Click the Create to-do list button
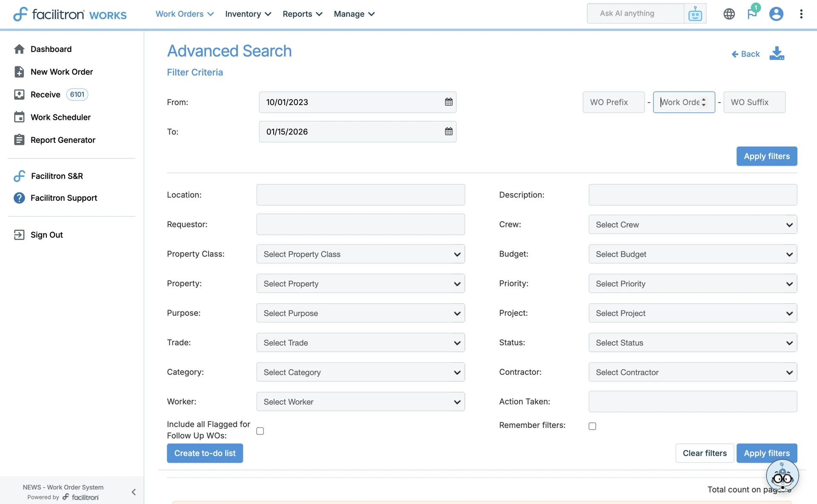 [x=205, y=453]
